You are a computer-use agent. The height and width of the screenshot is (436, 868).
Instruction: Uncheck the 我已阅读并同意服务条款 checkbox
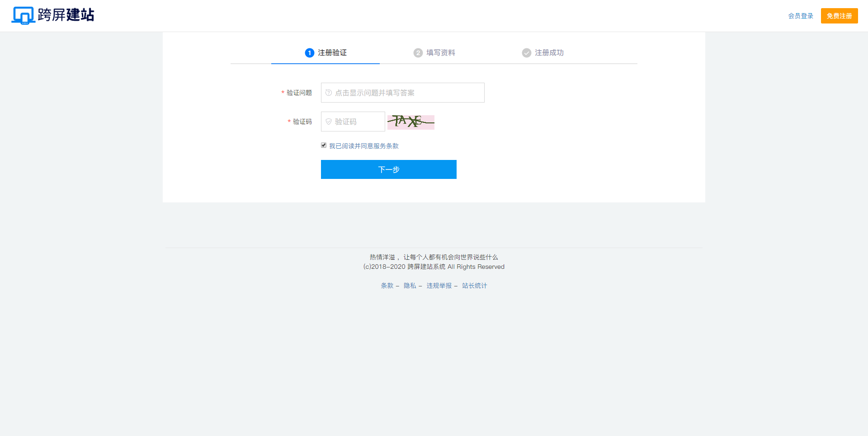[x=324, y=145]
